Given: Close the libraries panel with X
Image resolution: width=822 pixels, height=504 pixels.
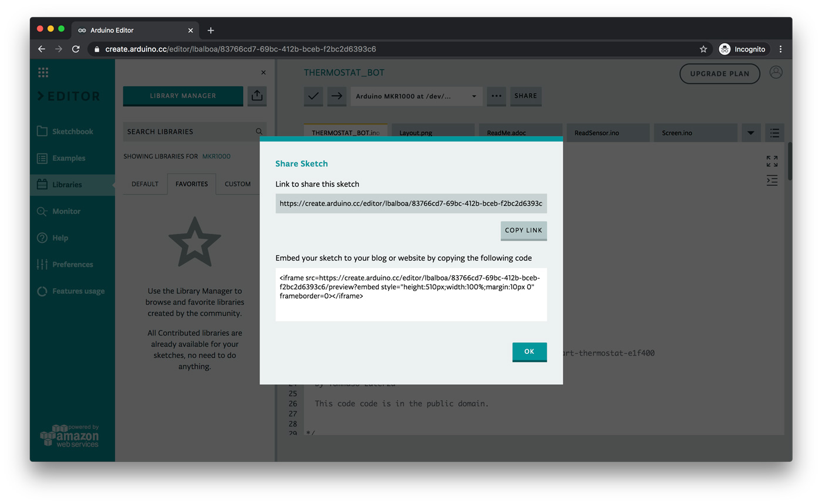Looking at the screenshot, I should (x=263, y=73).
